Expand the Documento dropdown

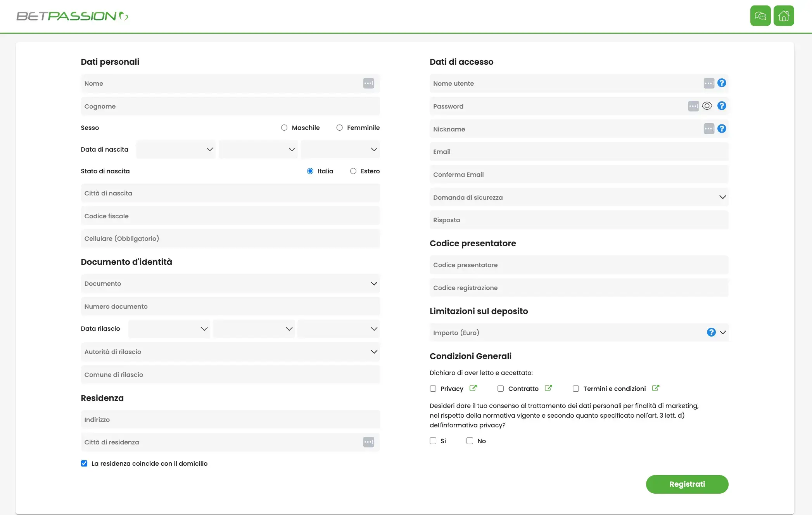[230, 283]
